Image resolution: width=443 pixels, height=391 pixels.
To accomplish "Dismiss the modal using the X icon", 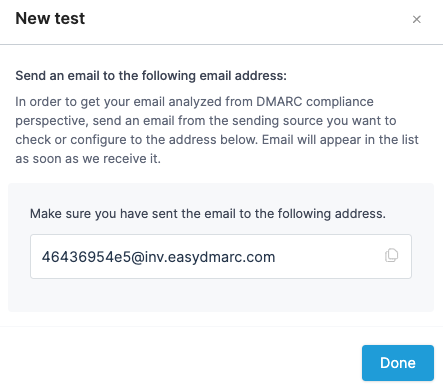I will tap(416, 19).
